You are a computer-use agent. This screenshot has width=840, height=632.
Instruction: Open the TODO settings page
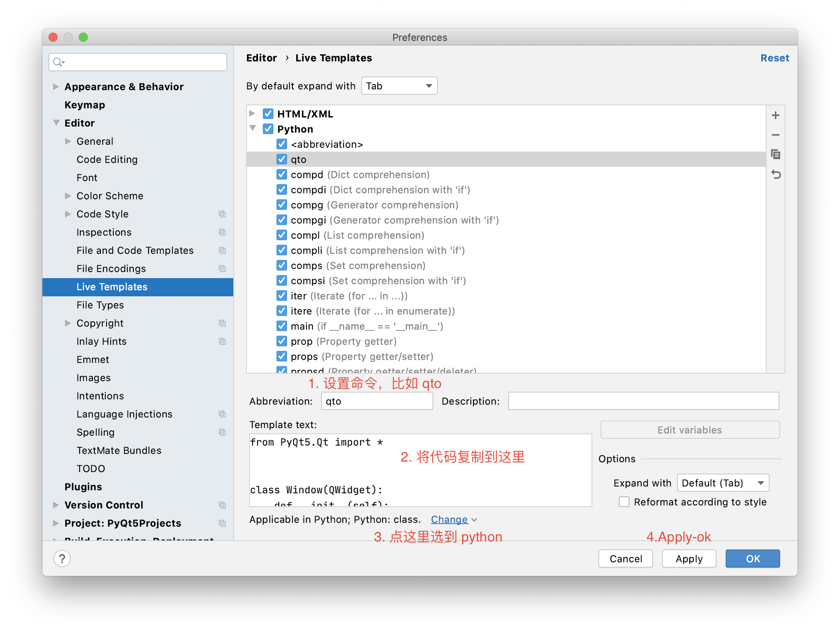pyautogui.click(x=91, y=469)
